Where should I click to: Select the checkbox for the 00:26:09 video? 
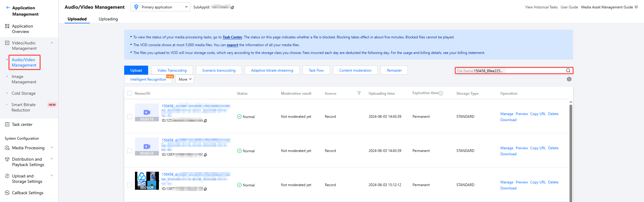tap(130, 185)
